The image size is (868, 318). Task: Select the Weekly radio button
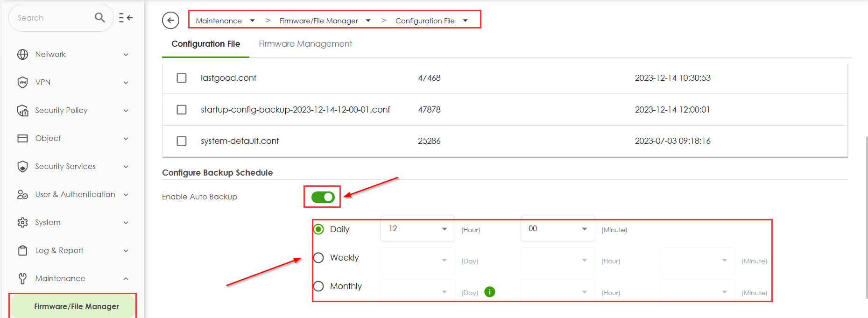pos(318,258)
